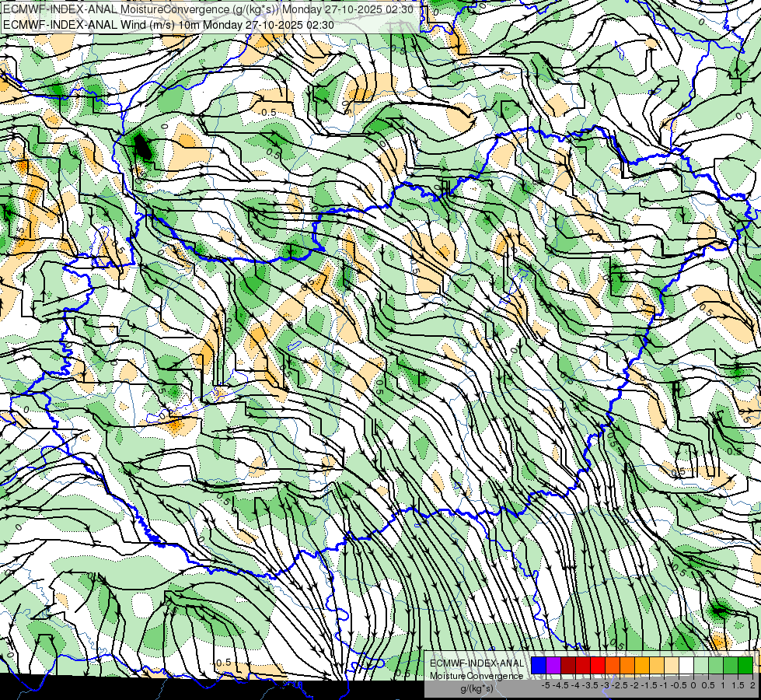Select the medium green swatch for 1.5 to 2
Viewport: 761px width, 700px height.
coord(731,666)
